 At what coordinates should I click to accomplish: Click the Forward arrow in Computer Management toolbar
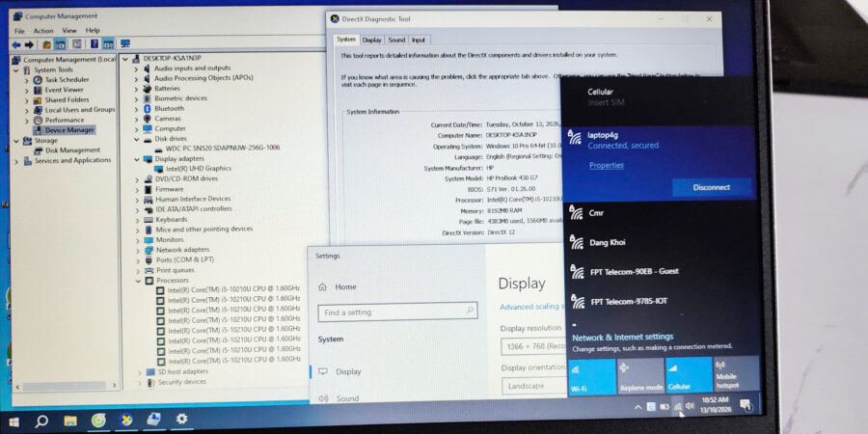29,44
